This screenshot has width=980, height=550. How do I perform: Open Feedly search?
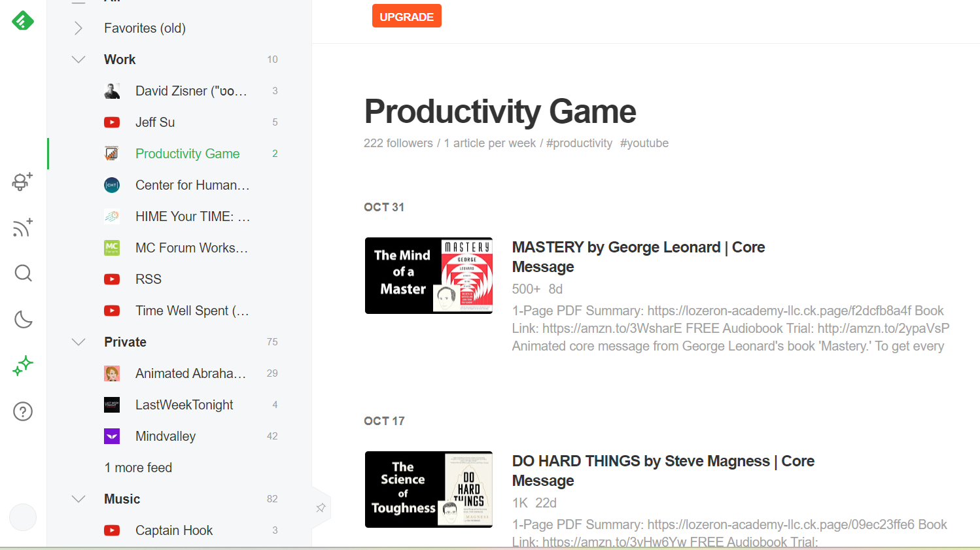coord(23,273)
